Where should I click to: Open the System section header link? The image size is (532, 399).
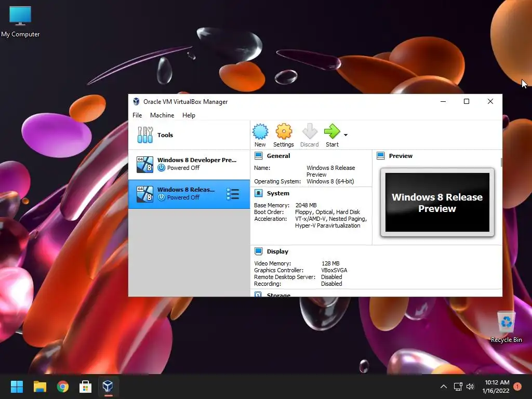[278, 193]
